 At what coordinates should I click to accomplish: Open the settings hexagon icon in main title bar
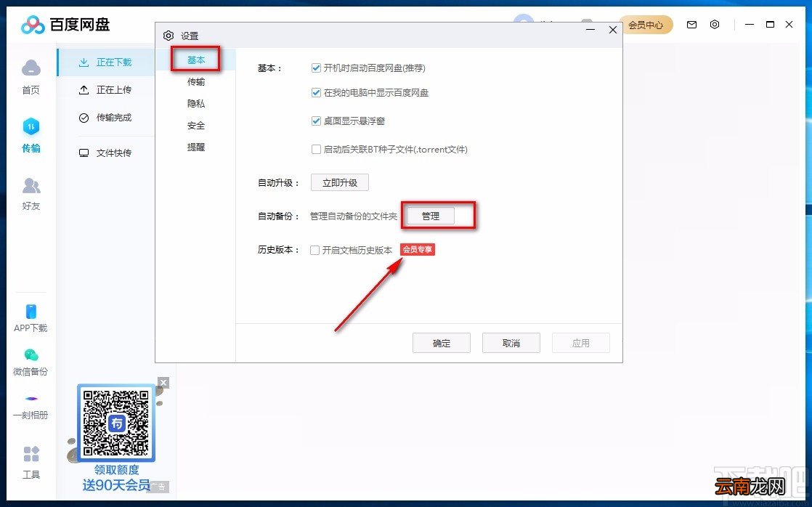click(715, 25)
